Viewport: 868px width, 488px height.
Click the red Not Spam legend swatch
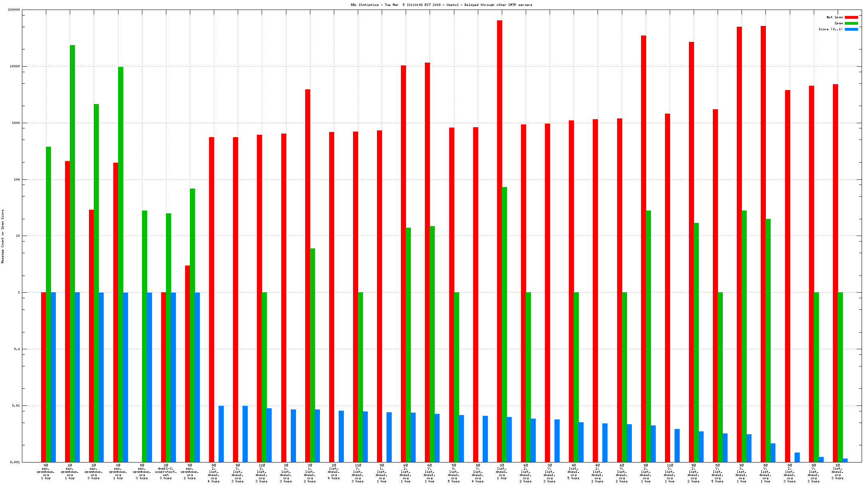851,18
